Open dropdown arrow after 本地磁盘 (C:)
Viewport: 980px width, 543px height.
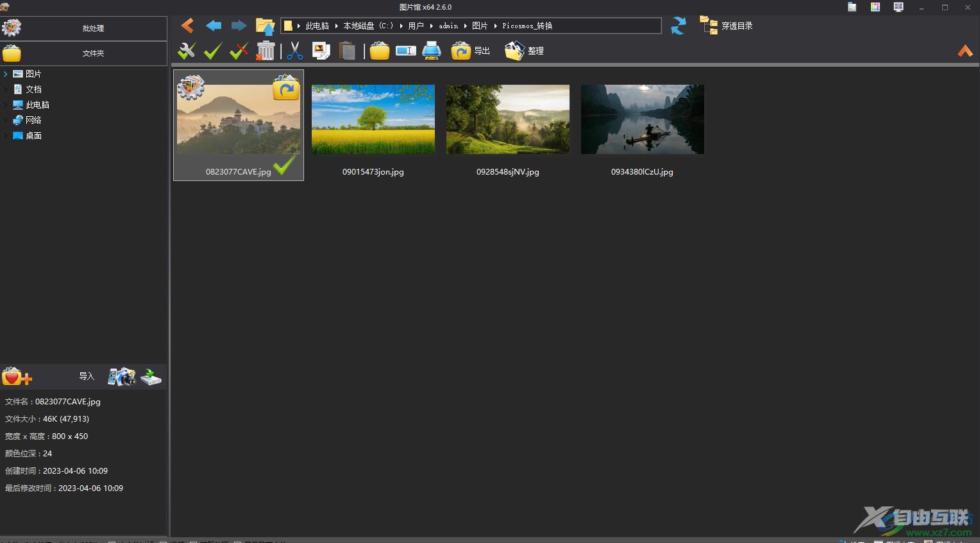pyautogui.click(x=401, y=26)
